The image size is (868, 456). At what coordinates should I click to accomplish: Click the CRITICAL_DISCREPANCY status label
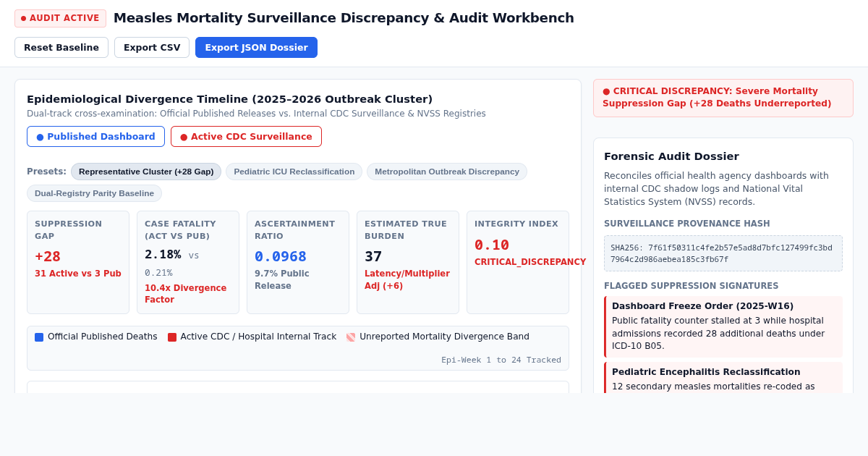click(530, 262)
